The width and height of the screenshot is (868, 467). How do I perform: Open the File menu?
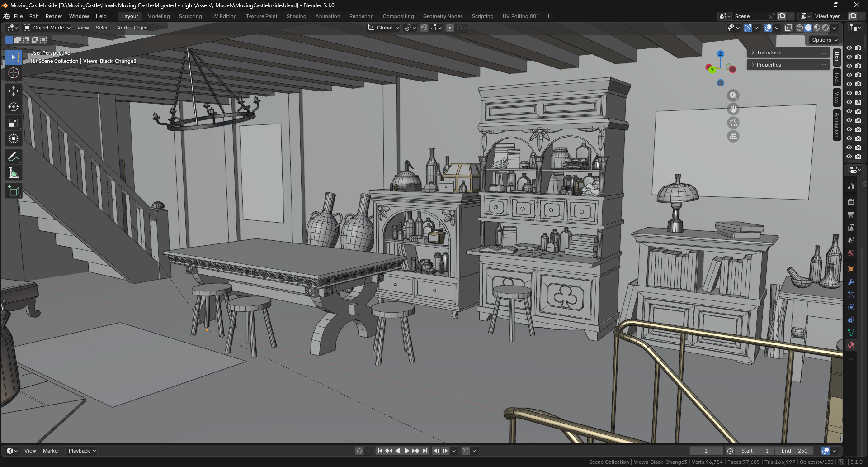pos(18,16)
